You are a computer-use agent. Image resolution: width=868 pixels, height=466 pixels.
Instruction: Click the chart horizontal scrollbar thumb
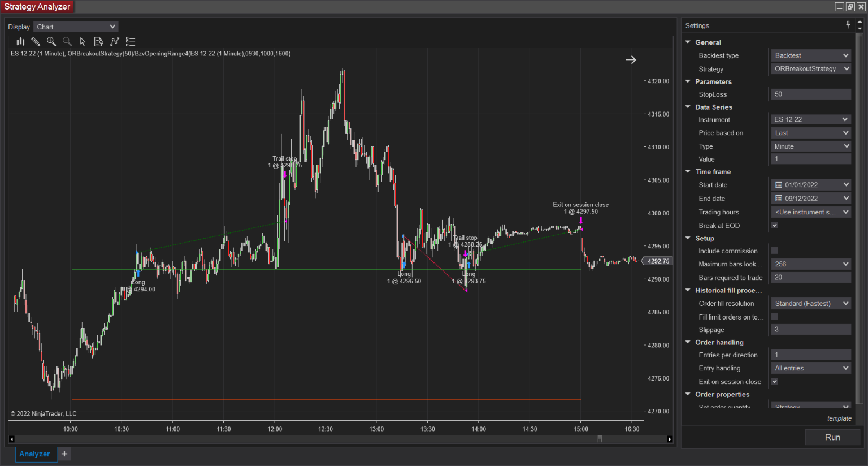click(x=600, y=439)
